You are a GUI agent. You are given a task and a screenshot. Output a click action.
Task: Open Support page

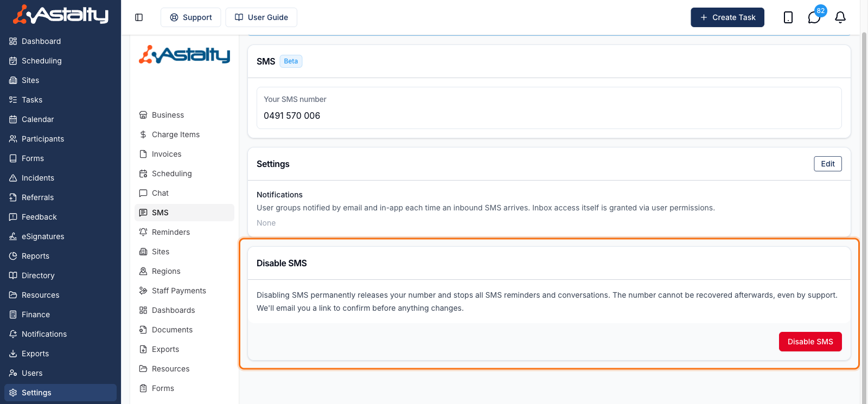tap(190, 17)
